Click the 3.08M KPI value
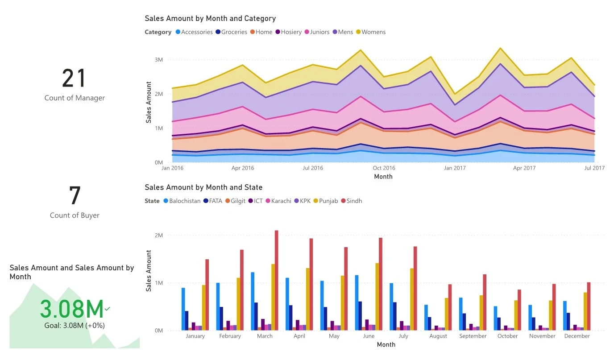 coord(72,309)
